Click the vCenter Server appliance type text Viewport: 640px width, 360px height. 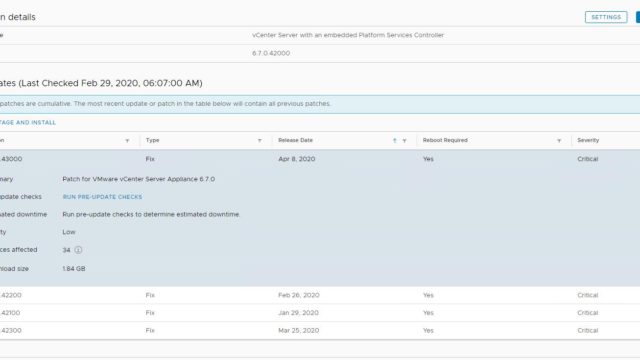click(348, 35)
